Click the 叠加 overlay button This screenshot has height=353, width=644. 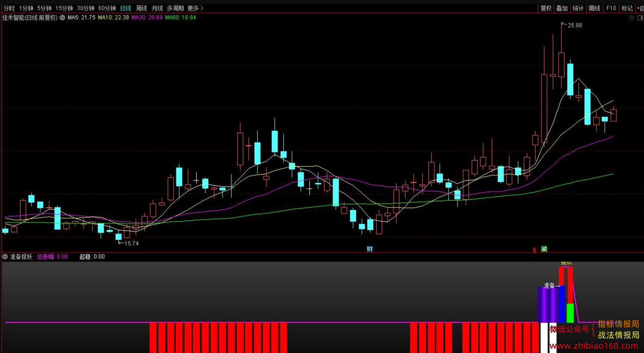coord(562,8)
